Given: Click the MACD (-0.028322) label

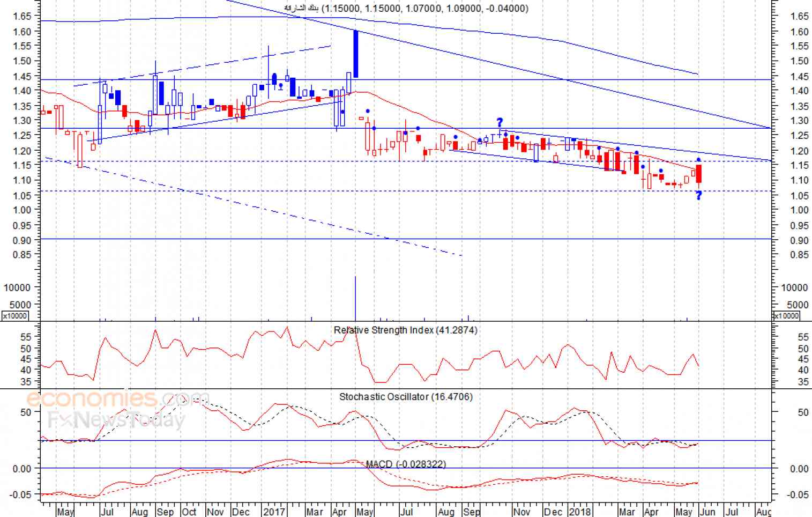Looking at the screenshot, I should tap(406, 464).
